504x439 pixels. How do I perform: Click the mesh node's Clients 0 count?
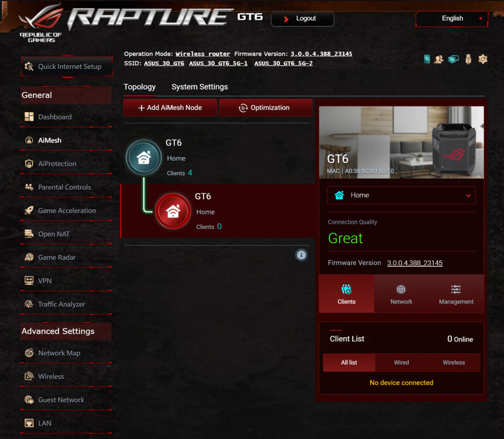click(x=209, y=227)
